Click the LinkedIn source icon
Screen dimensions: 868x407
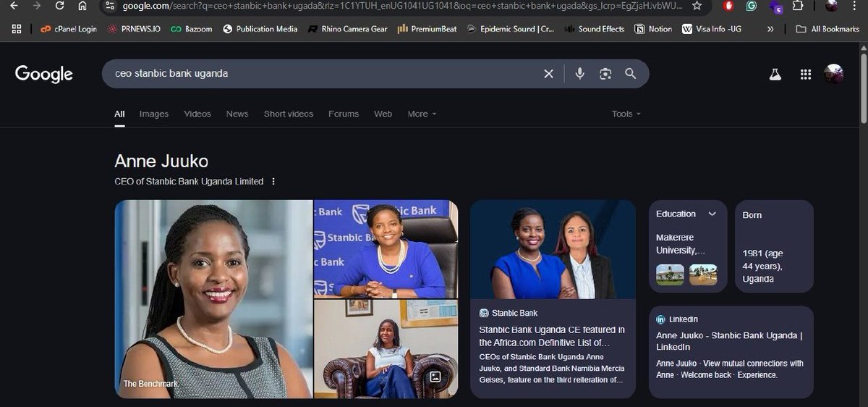point(660,319)
